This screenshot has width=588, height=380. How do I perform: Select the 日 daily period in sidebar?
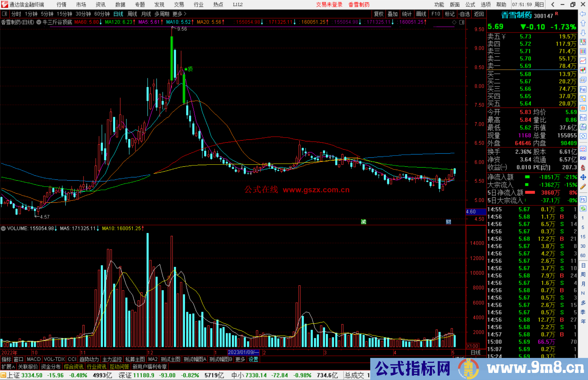click(583, 265)
